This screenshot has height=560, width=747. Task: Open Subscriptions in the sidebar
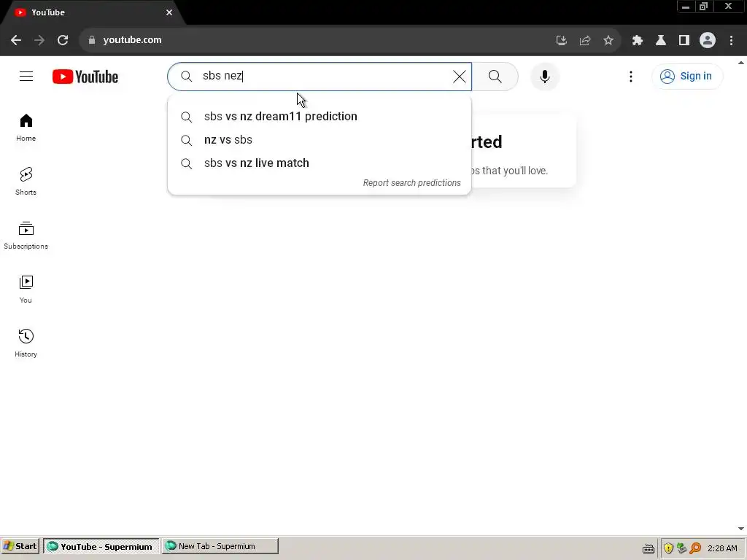pos(26,236)
